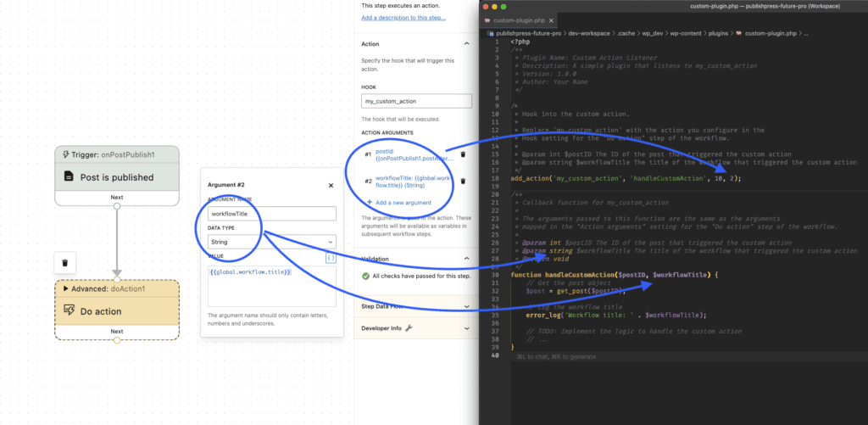868x425 pixels.
Task: Click the Hook input field
Action: click(416, 101)
